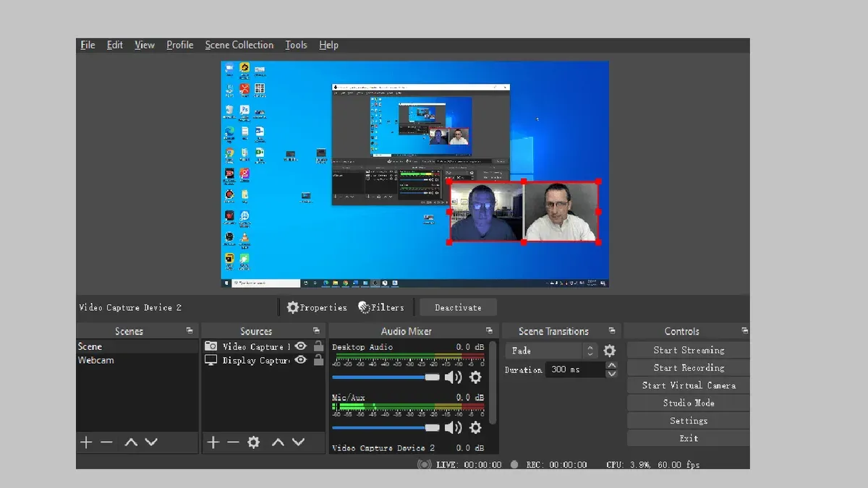The image size is (868, 488).
Task: Start the Virtual Camera
Action: (689, 385)
